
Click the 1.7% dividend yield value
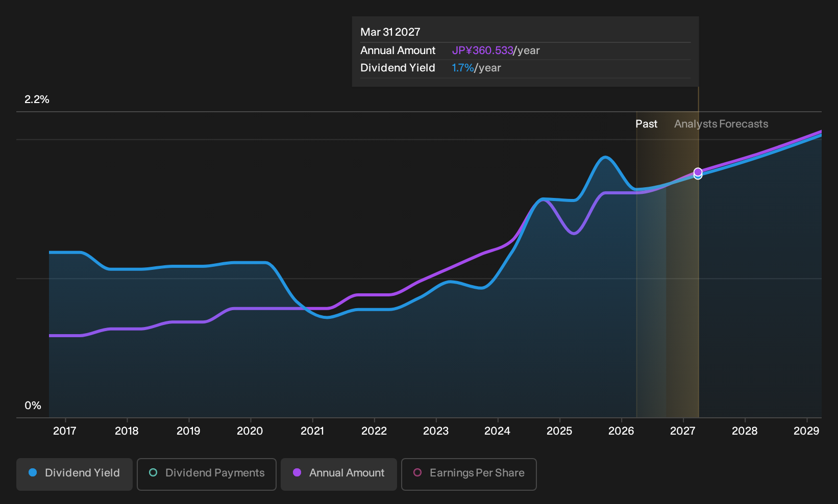tap(463, 68)
